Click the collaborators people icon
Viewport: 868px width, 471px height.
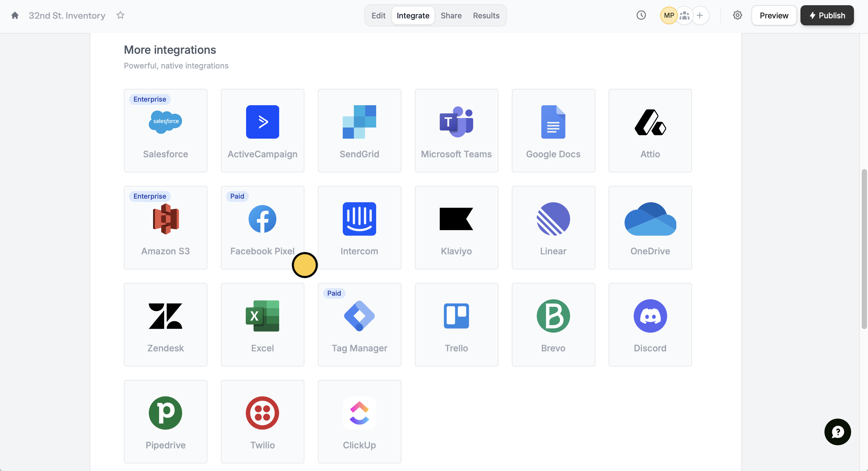pos(685,15)
